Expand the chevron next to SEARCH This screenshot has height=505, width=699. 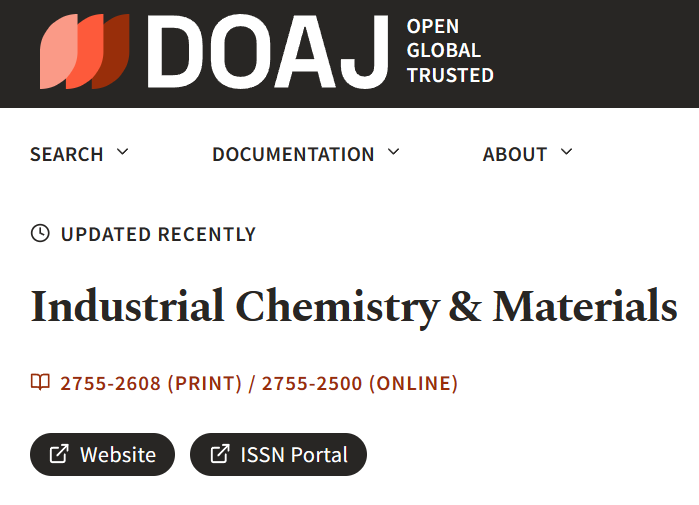pos(123,152)
